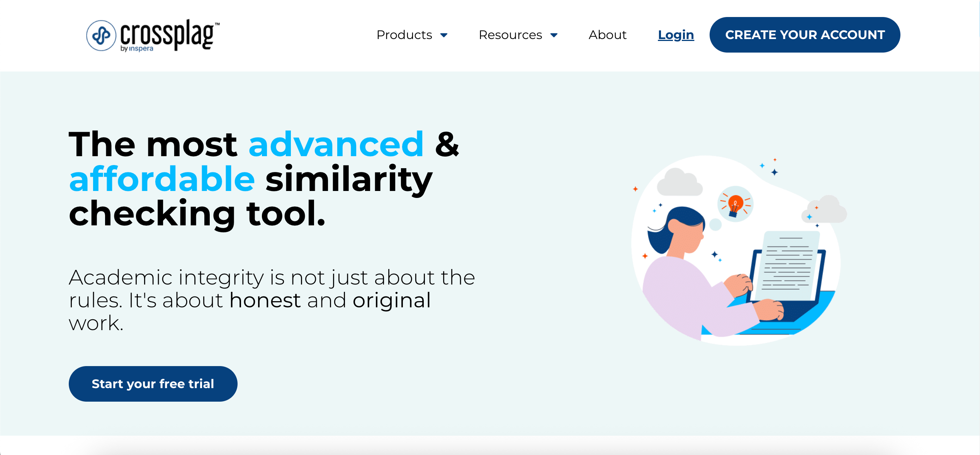The image size is (980, 455).
Task: Open the Resources menu
Action: click(510, 35)
